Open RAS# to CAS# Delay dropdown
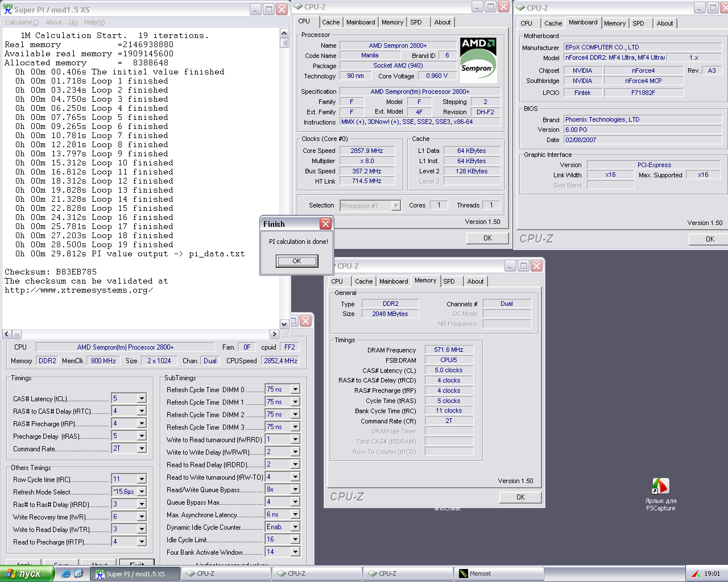 pyautogui.click(x=142, y=411)
